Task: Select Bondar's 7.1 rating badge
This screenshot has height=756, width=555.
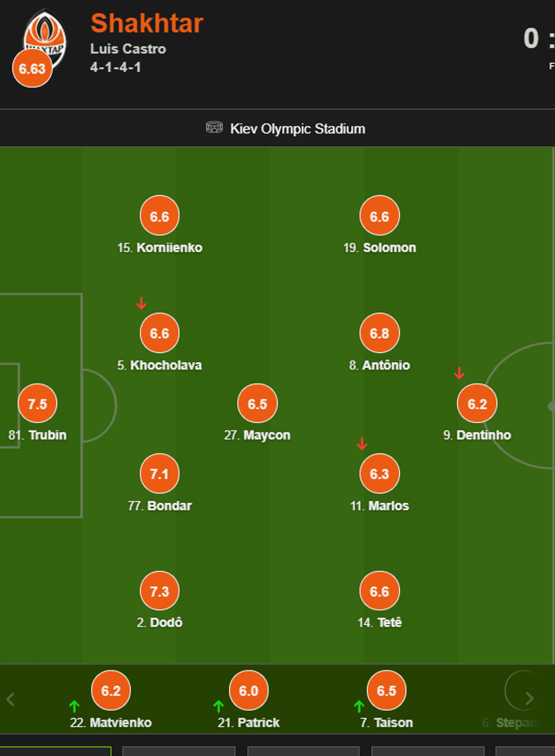Action: coord(159,473)
